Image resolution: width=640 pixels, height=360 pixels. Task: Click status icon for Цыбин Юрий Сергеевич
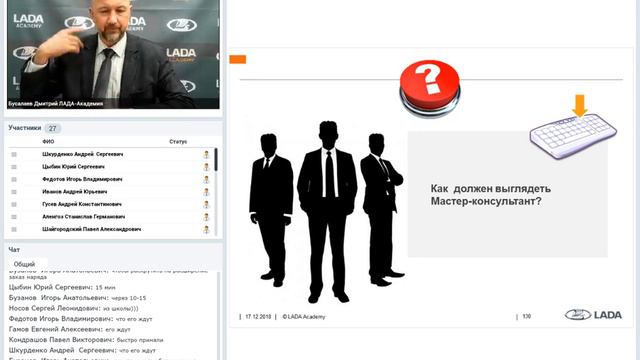[207, 167]
